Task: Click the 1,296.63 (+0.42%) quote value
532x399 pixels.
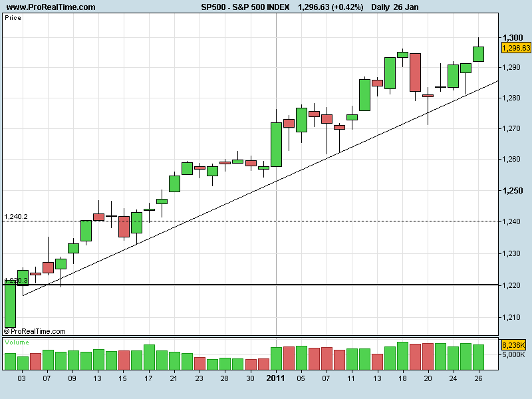Action: pos(331,7)
